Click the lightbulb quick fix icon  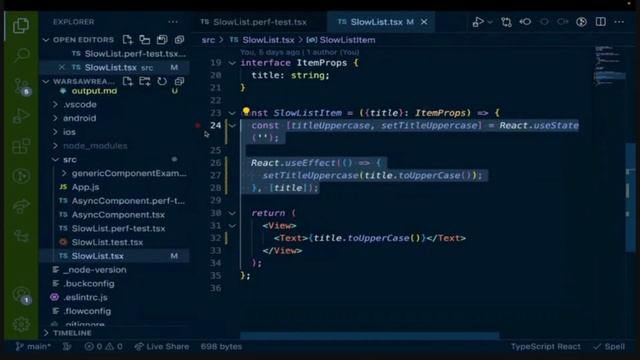point(246,111)
